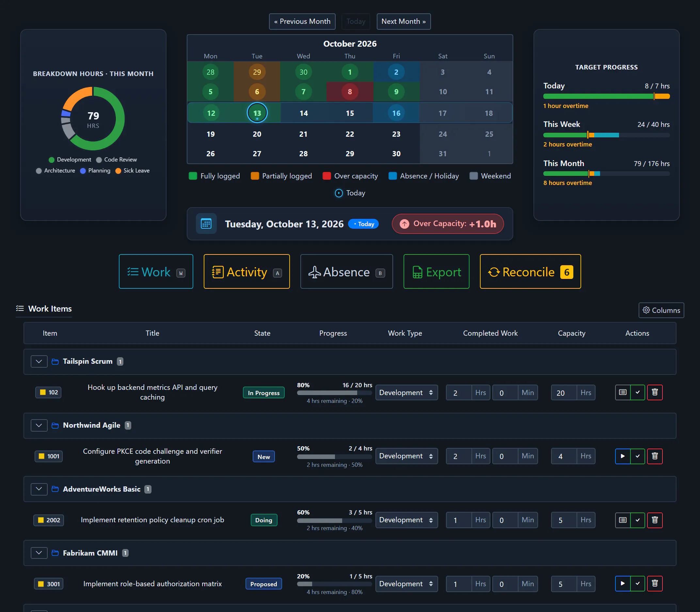Mark item 102 complete with the checkmark
700x612 pixels.
point(638,392)
